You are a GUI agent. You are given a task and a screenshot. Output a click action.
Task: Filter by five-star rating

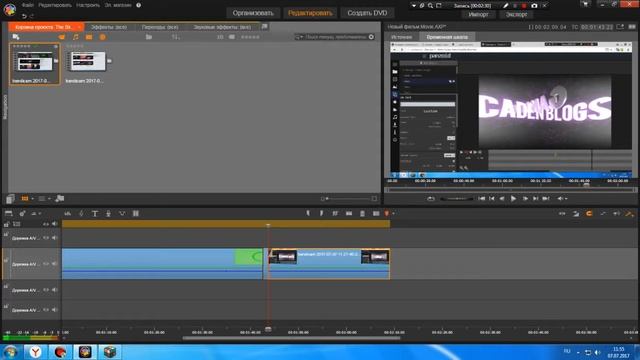pyautogui.click(x=250, y=37)
